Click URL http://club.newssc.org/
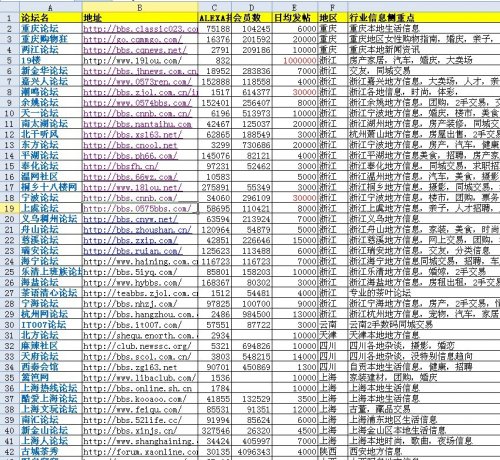This screenshot has height=460, width=500. pos(137,346)
